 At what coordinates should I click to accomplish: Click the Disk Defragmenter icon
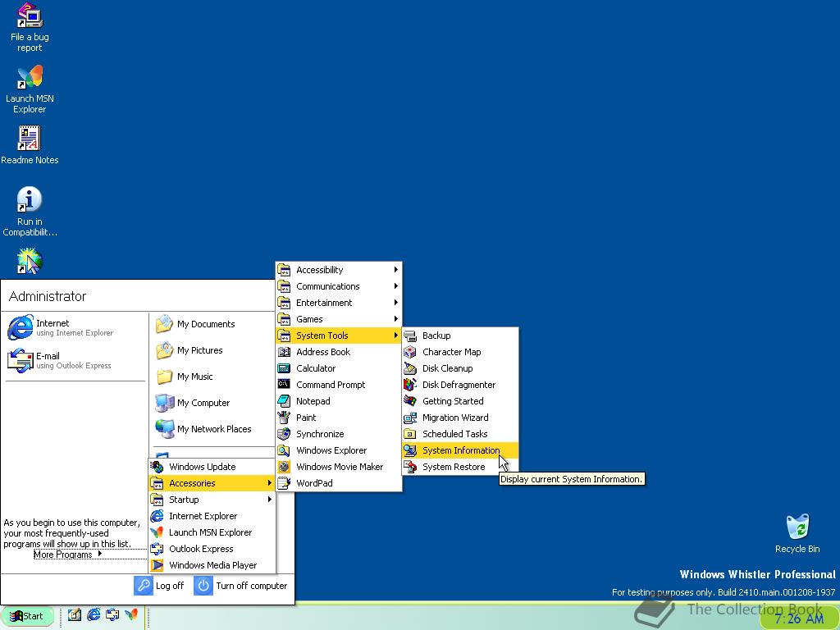click(x=410, y=385)
